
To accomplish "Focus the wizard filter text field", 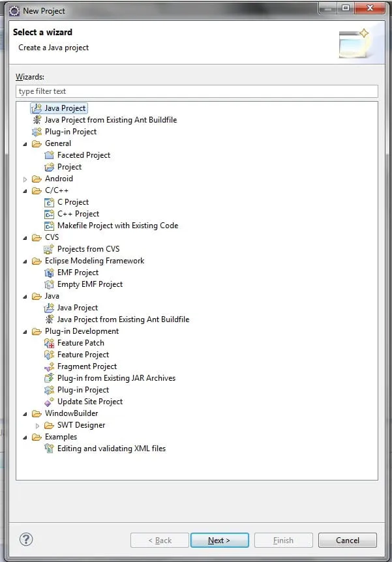I will coord(196,91).
